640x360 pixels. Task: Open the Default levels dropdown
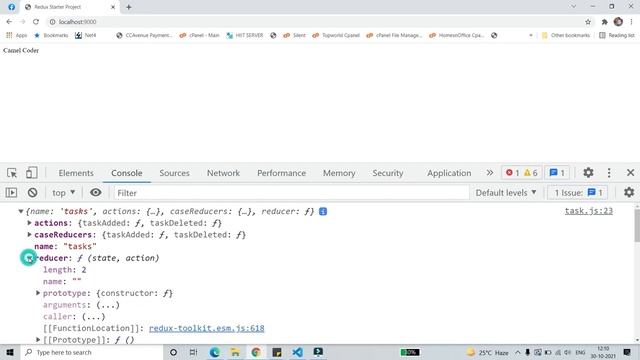pos(506,193)
